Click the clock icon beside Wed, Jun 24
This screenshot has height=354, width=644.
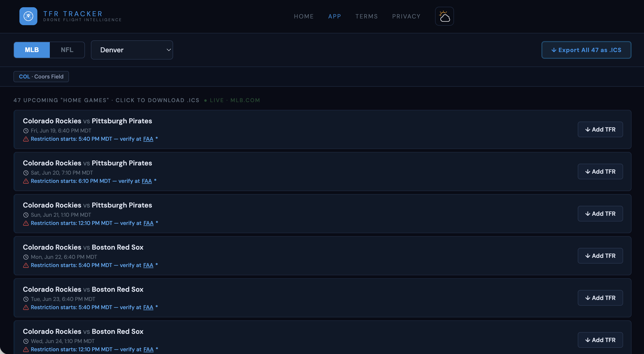pos(26,341)
